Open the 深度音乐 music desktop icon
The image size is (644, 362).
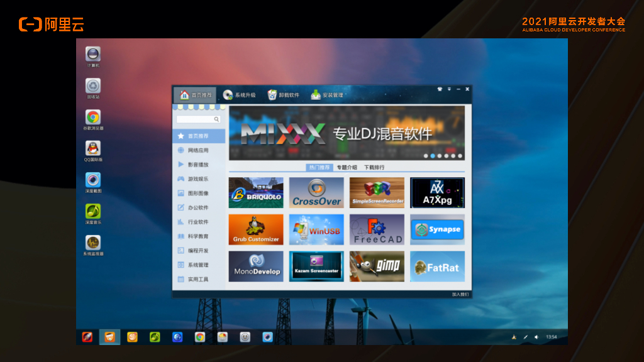point(93,214)
